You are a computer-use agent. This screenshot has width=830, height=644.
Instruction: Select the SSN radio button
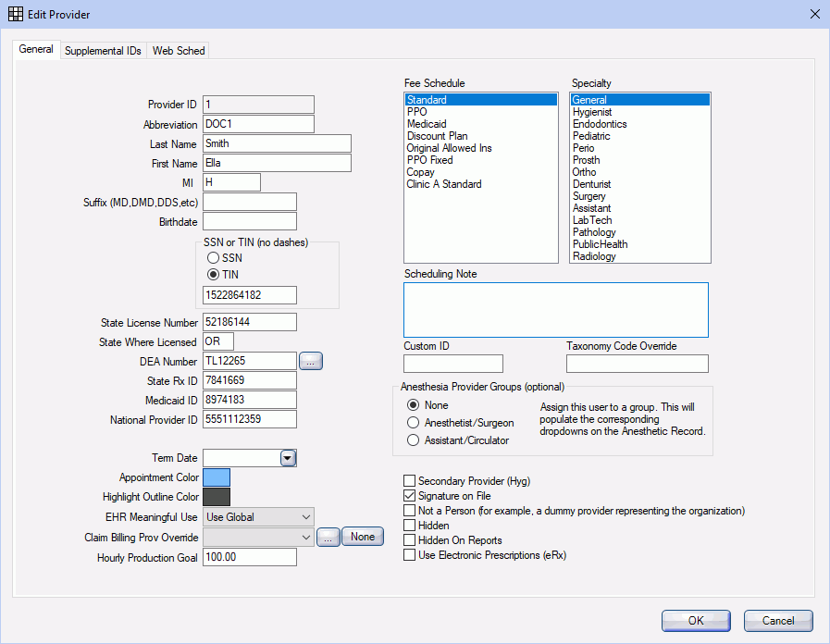[214, 257]
